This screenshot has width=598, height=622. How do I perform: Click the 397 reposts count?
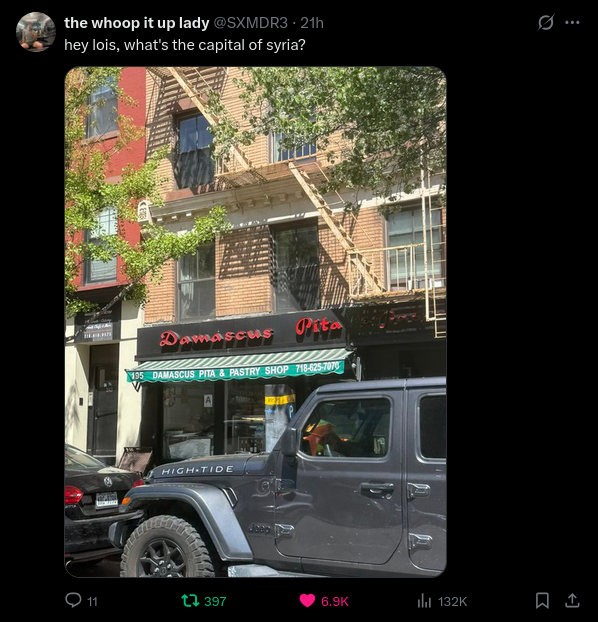tap(215, 601)
